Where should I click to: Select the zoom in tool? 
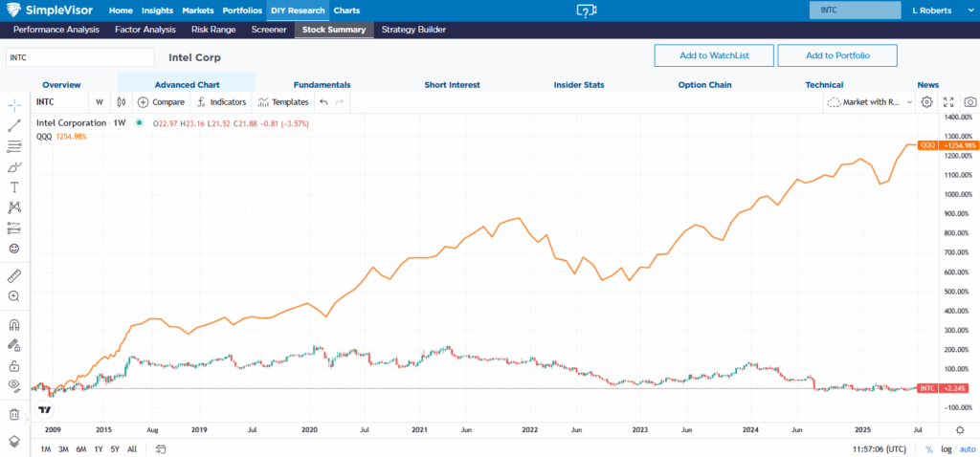pos(14,296)
